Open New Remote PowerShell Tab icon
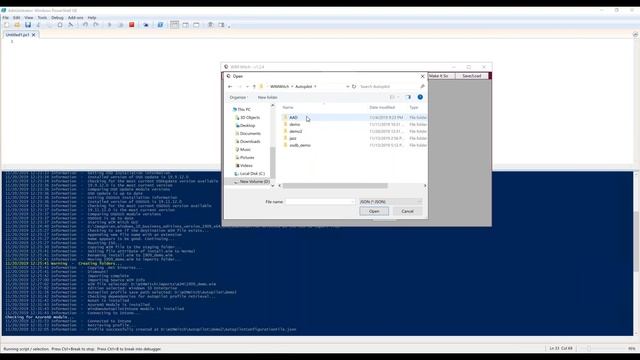Screen dimensions: 640x360 tap(146, 25)
